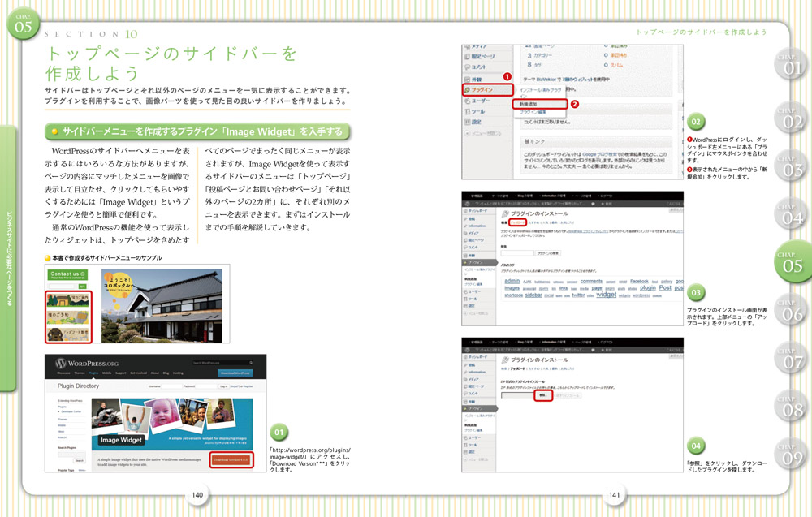Click the アップロード tab on plugin install page
Image resolution: width=812 pixels, height=517 pixels.
coord(517,222)
